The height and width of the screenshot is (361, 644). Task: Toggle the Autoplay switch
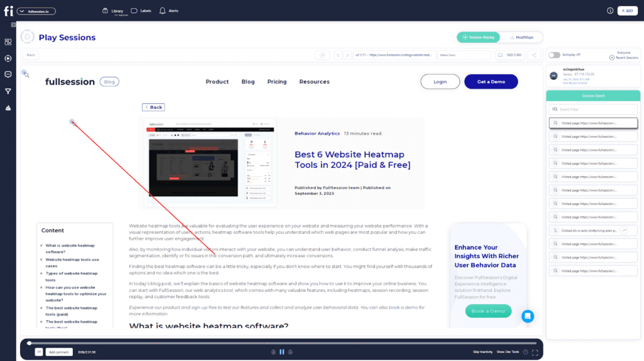click(x=554, y=55)
